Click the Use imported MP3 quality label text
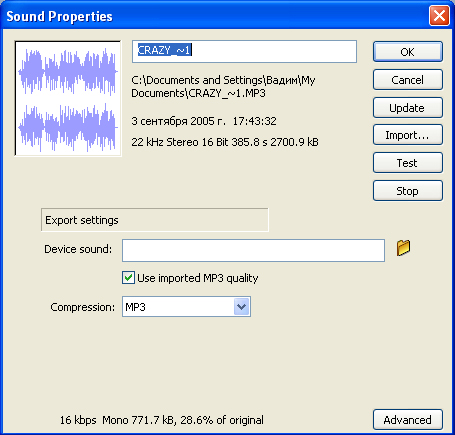 point(198,278)
